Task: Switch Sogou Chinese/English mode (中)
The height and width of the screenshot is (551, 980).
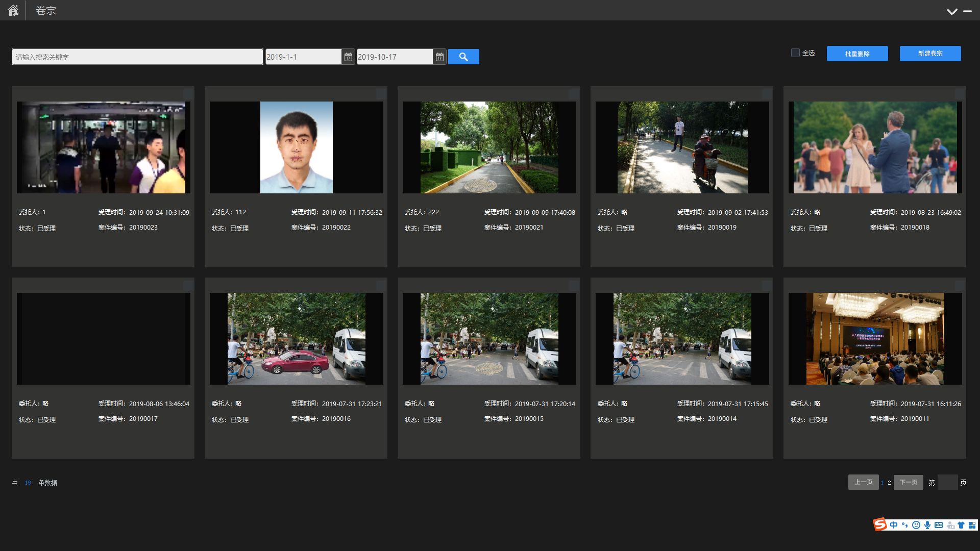Action: click(894, 525)
